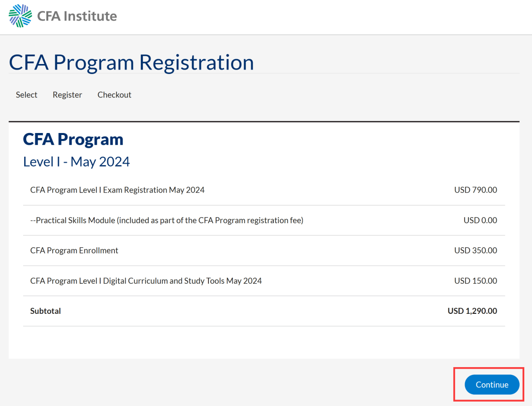Click the bold Subtotal label
Viewport: 532px width, 406px height.
coord(45,311)
